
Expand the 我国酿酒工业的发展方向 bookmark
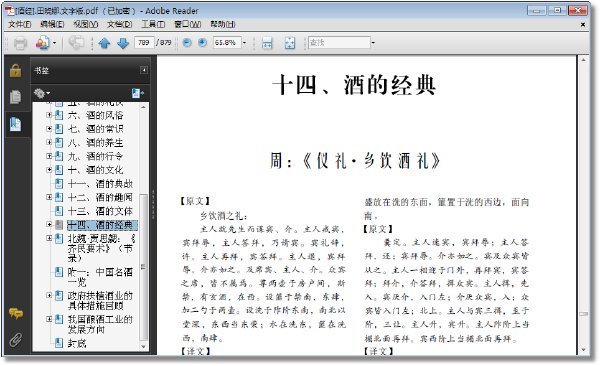pyautogui.click(x=49, y=319)
